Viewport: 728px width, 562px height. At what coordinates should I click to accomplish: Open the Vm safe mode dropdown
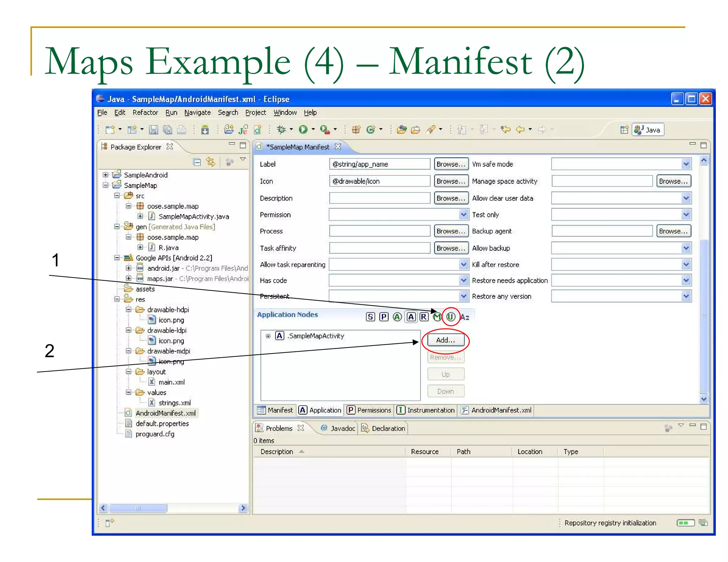pos(686,164)
